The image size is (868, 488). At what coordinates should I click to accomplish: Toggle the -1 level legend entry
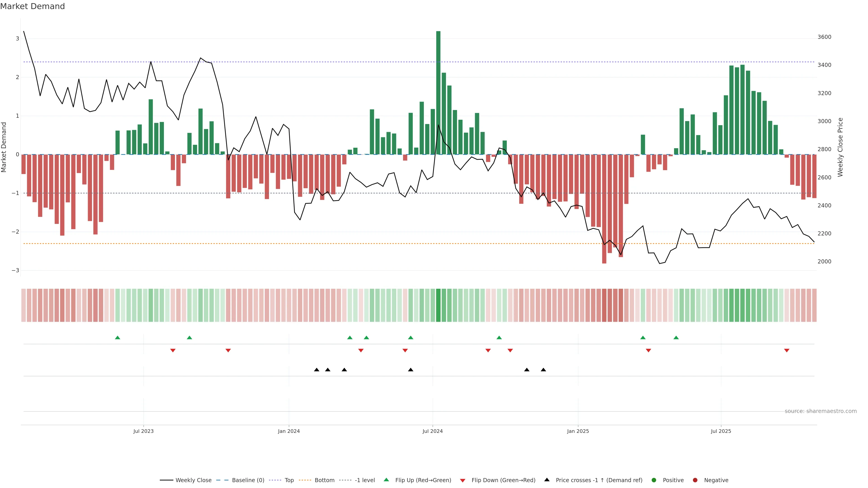[x=365, y=480]
